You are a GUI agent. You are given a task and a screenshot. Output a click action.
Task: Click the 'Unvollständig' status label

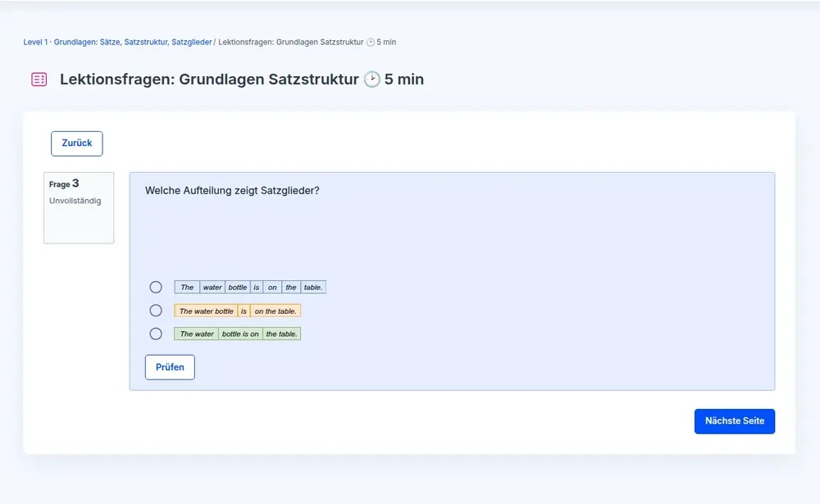[x=75, y=201]
